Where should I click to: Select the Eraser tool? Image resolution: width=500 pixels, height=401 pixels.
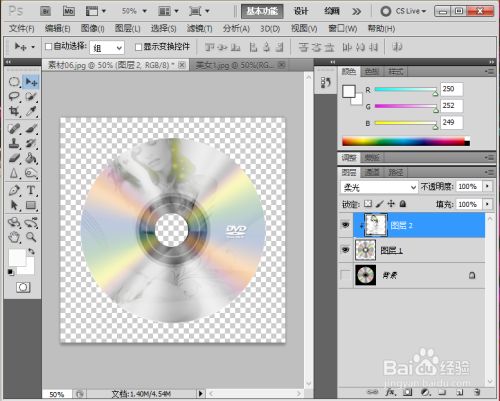14,158
